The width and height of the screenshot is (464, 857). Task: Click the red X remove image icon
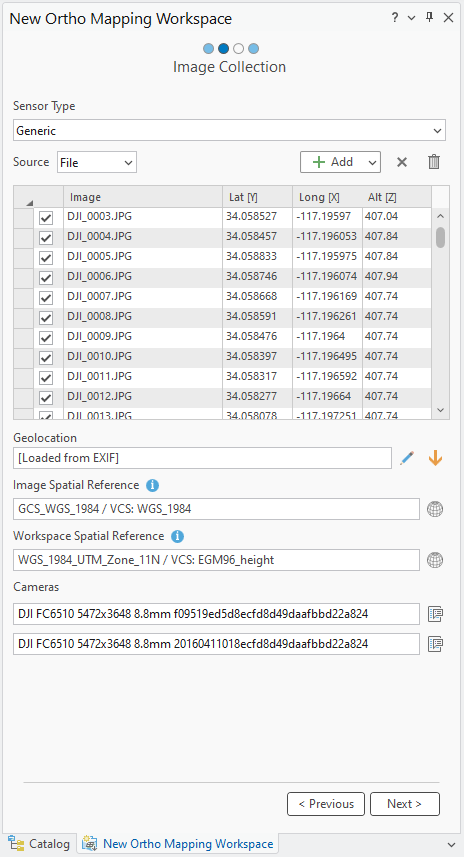point(402,162)
